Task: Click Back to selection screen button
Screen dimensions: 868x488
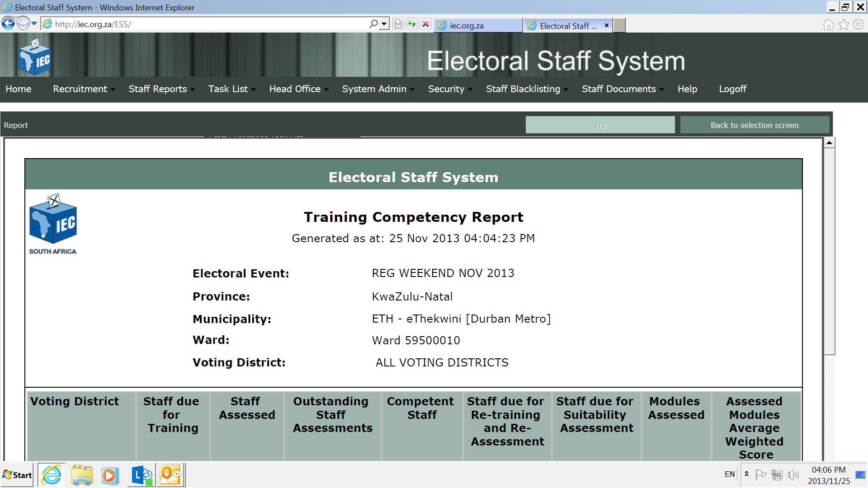Action: pyautogui.click(x=754, y=125)
